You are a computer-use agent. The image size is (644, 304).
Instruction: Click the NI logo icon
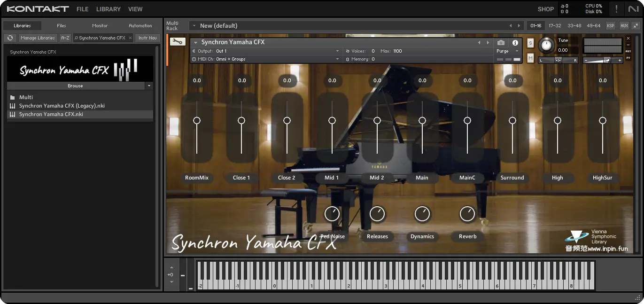tap(633, 9)
